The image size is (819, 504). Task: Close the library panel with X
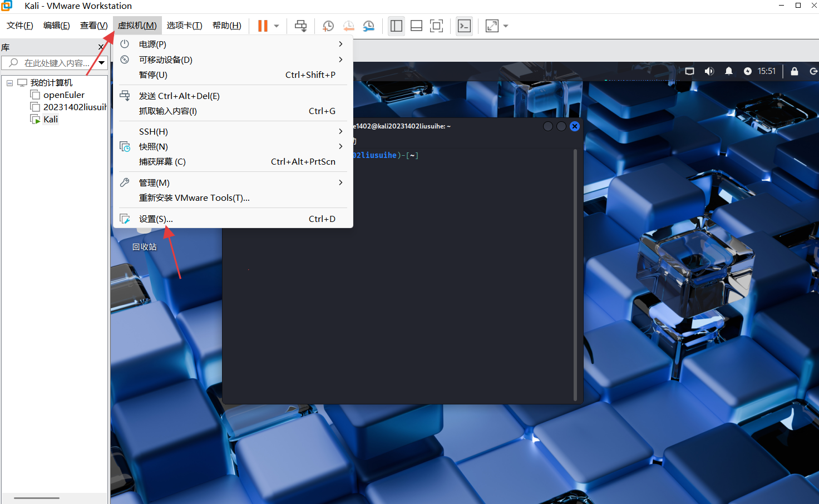pos(101,47)
